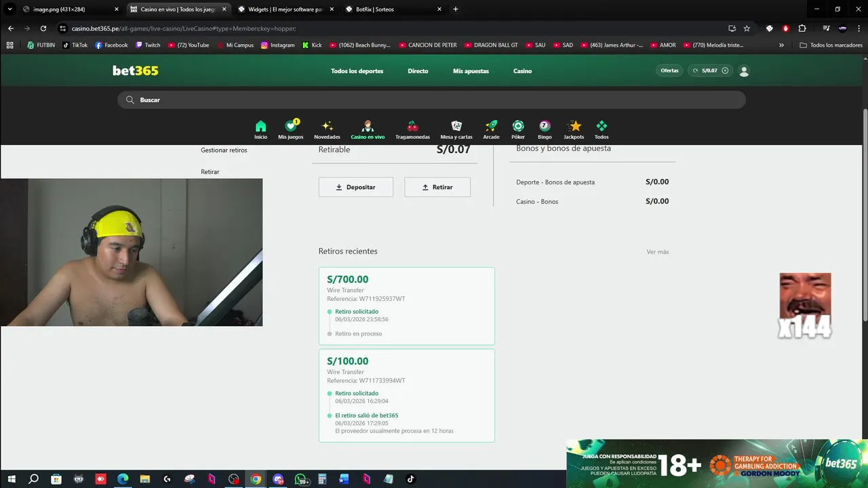Click the bet365 logo
Screen dimensions: 868x488
tap(135, 70)
